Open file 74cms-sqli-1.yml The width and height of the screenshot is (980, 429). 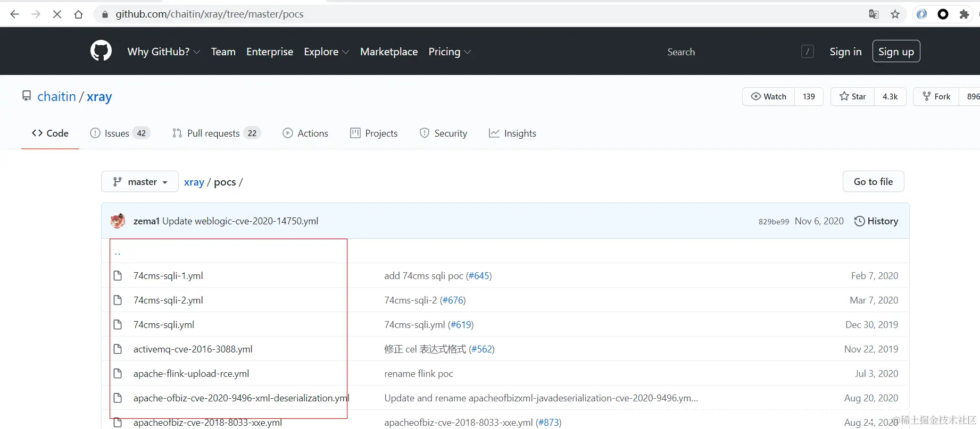click(x=168, y=276)
